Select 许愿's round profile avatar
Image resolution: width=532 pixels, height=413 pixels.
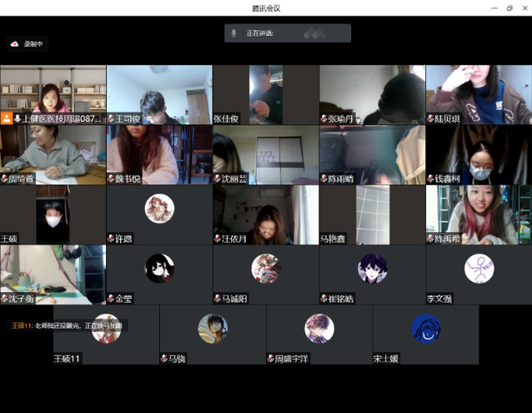159,209
